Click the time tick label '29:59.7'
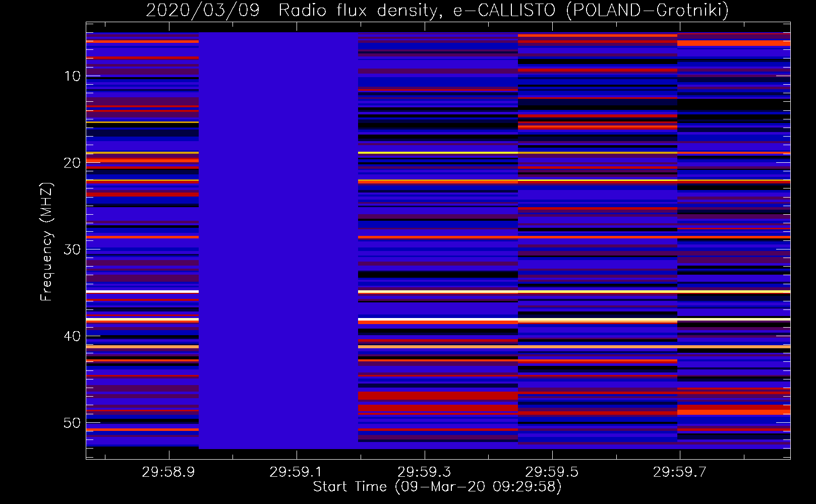Screen dimensions: 816x504 click(680, 472)
